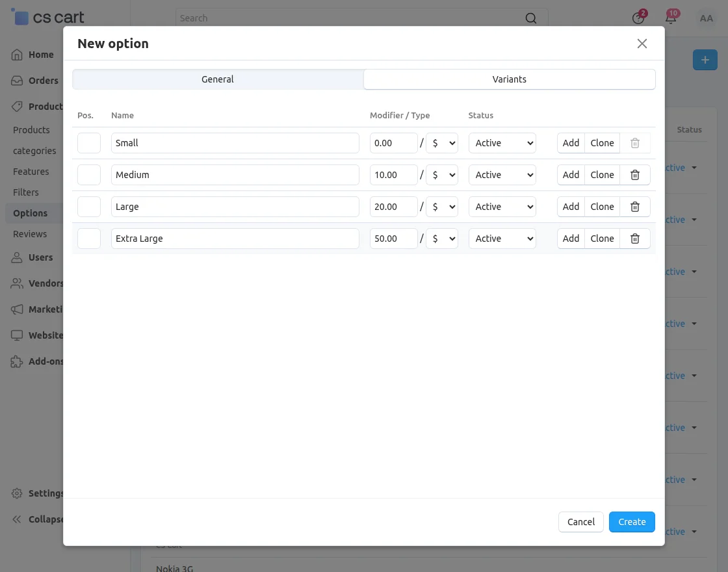The image size is (728, 572).
Task: Click the Extra Large name input field
Action: tap(236, 238)
